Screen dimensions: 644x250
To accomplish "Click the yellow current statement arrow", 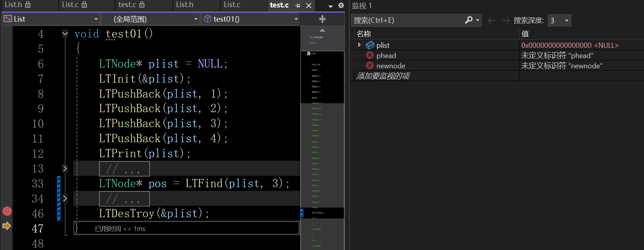I will pos(7,226).
